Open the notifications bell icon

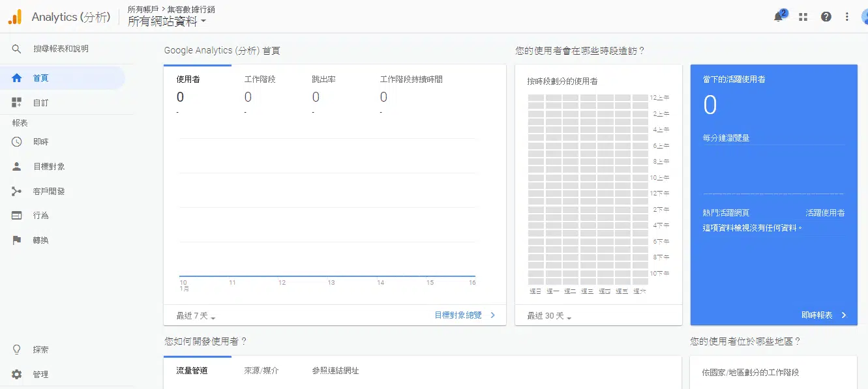779,16
